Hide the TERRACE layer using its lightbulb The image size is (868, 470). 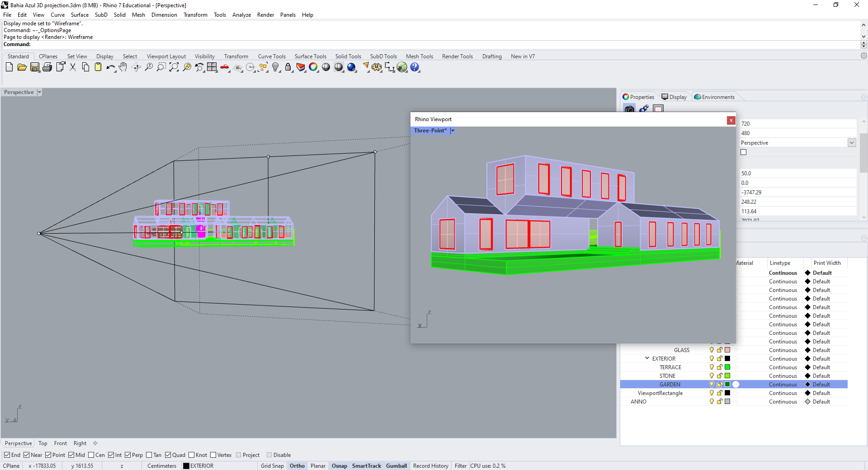click(x=712, y=367)
